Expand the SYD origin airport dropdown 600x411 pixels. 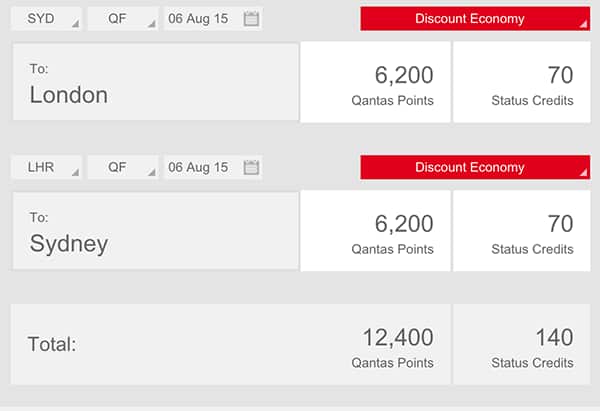(x=46, y=19)
